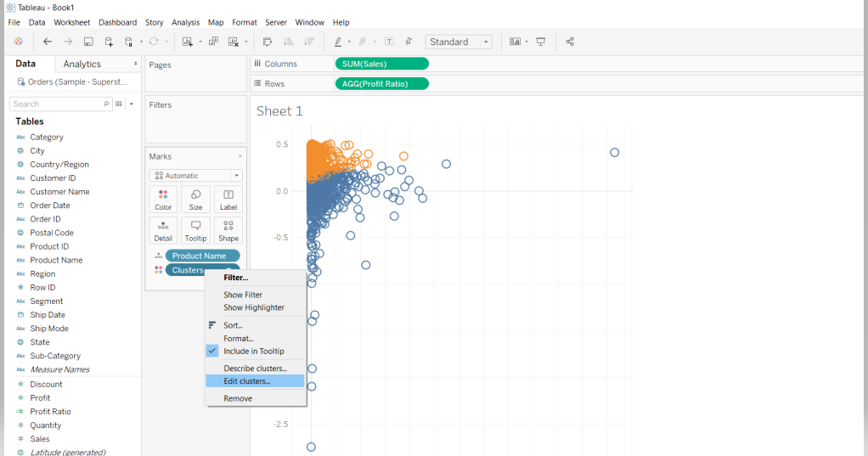The image size is (868, 456).
Task: Open the data pane options dropdown arrow
Action: pos(132,104)
